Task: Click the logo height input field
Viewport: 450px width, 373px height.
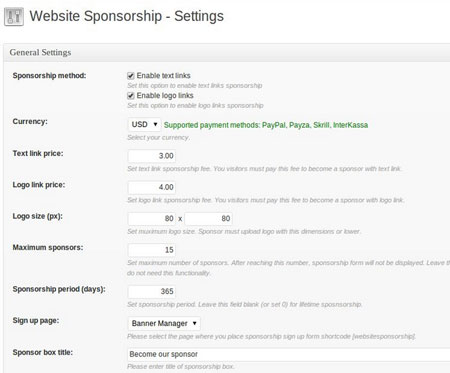Action: (x=208, y=218)
